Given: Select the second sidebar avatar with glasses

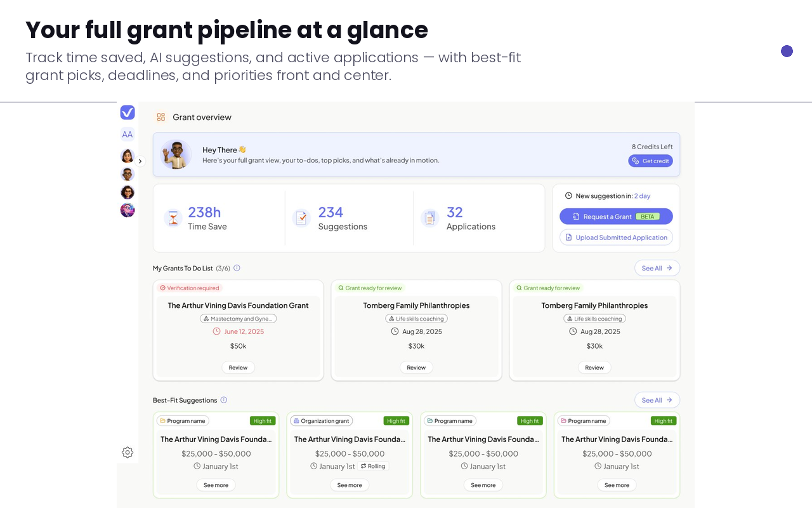Looking at the screenshot, I should point(128,174).
